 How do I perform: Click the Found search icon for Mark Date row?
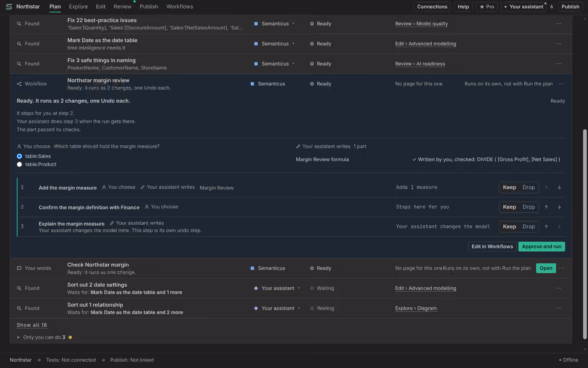coord(19,44)
